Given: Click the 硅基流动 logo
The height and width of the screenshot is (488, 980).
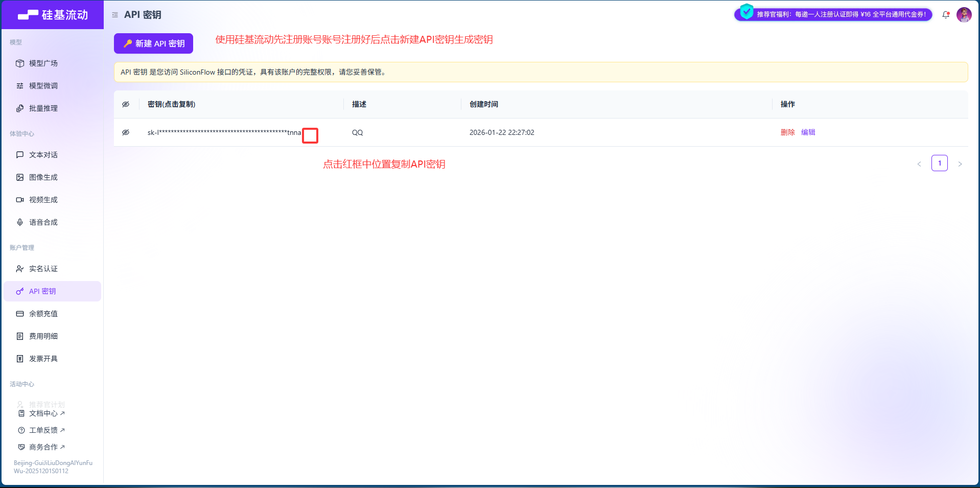Looking at the screenshot, I should click(x=53, y=15).
